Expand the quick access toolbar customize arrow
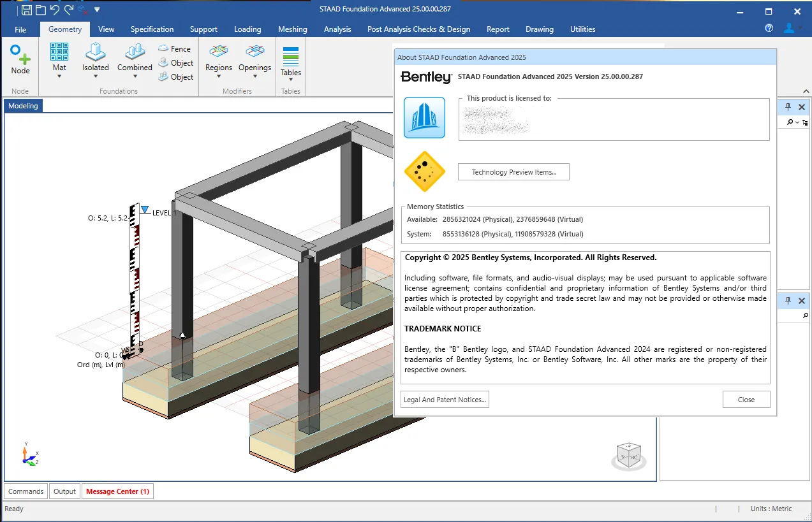 pyautogui.click(x=97, y=10)
